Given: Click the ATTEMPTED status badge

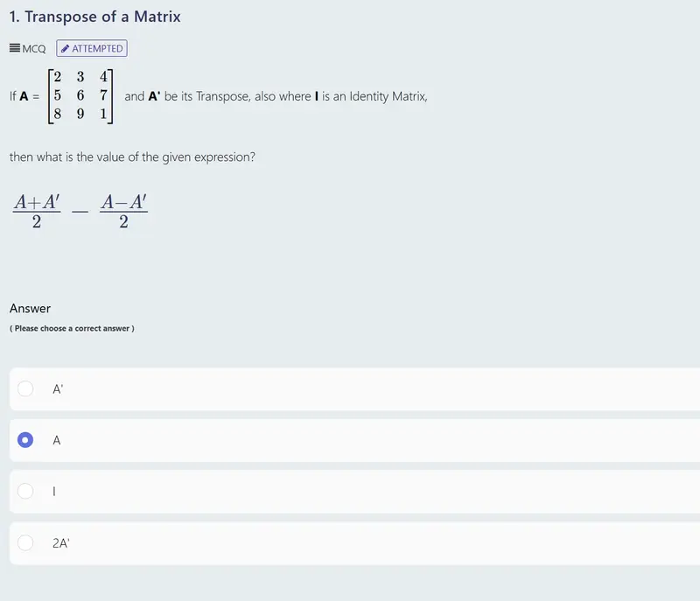Looking at the screenshot, I should 92,48.
